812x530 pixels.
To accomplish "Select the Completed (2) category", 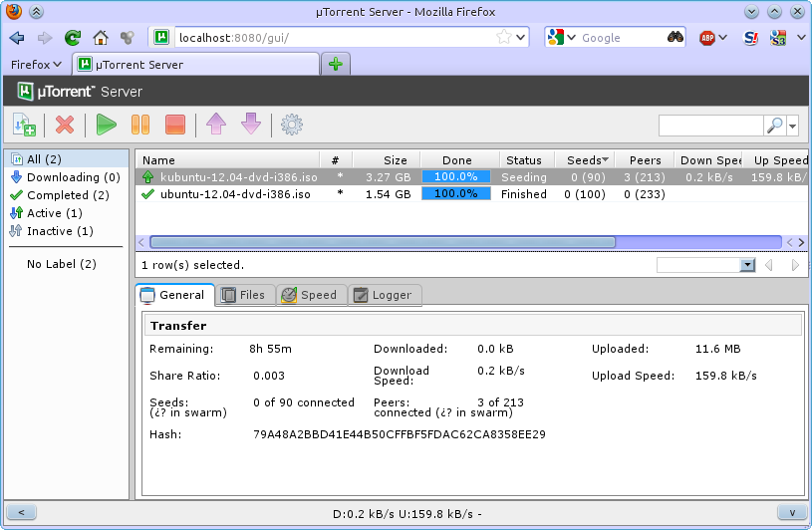I will 67,195.
